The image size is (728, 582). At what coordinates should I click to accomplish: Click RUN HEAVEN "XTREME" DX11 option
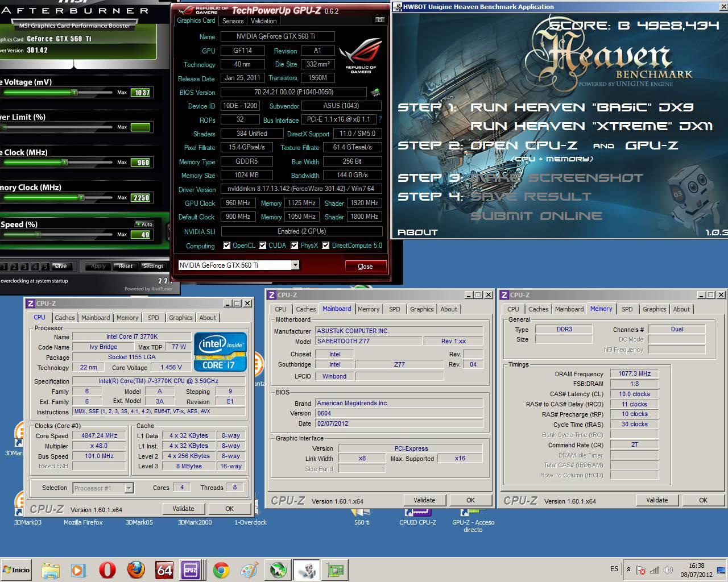(x=591, y=126)
